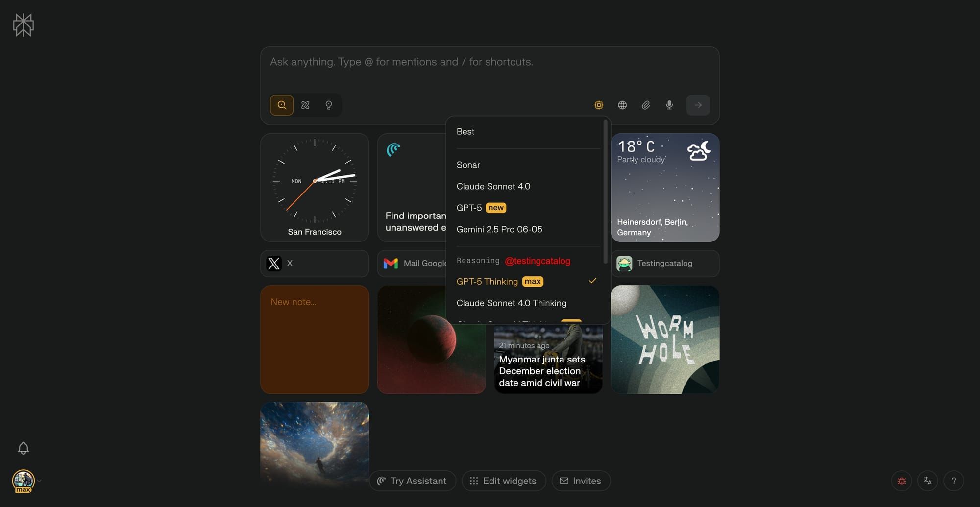Click Edit widgets button
Image resolution: width=980 pixels, height=507 pixels.
click(x=504, y=481)
